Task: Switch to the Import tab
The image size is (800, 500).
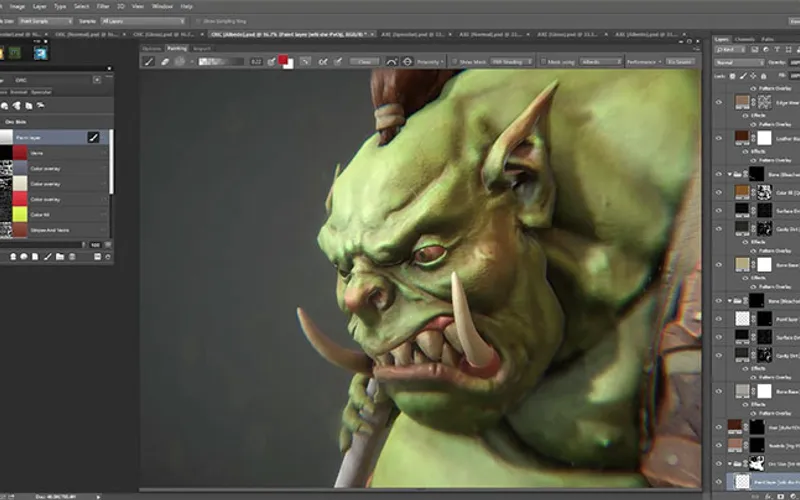Action: (202, 48)
